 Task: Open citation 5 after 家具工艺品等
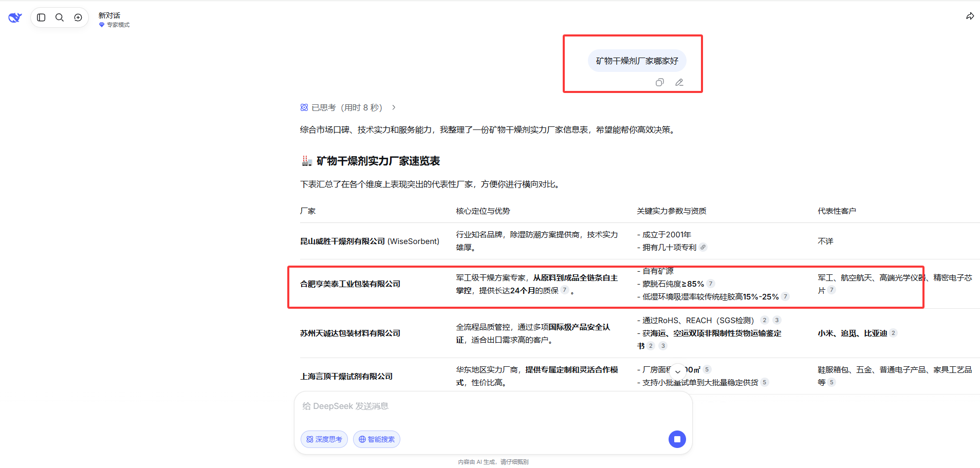tap(831, 382)
